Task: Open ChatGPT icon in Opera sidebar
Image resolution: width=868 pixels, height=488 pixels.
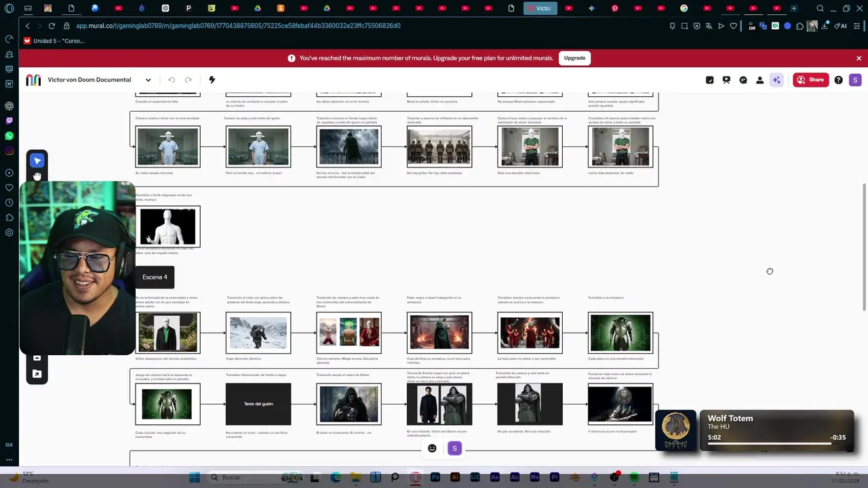Action: coord(9,106)
